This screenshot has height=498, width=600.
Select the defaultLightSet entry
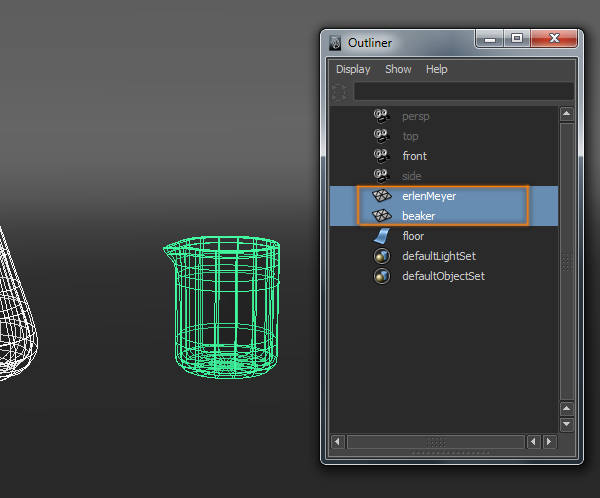click(x=438, y=256)
